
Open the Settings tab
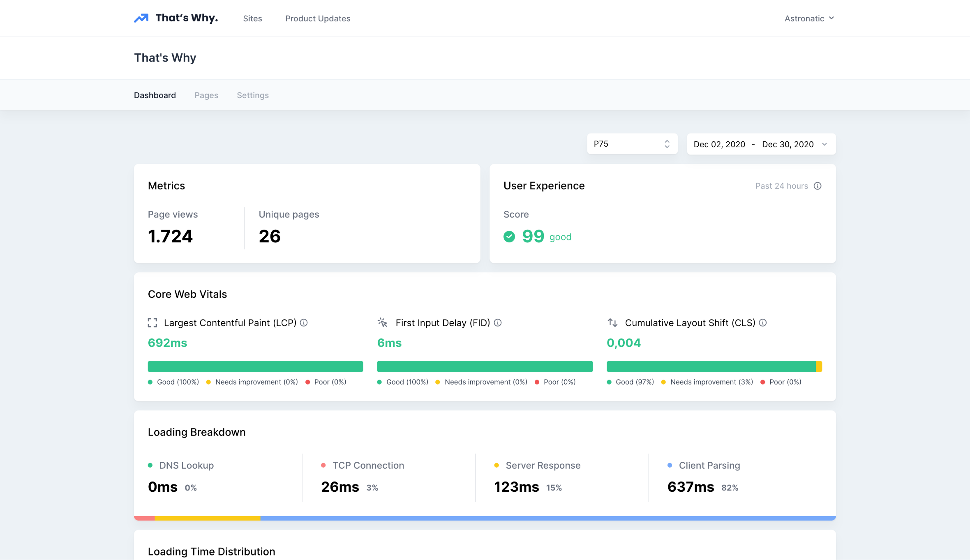[252, 95]
